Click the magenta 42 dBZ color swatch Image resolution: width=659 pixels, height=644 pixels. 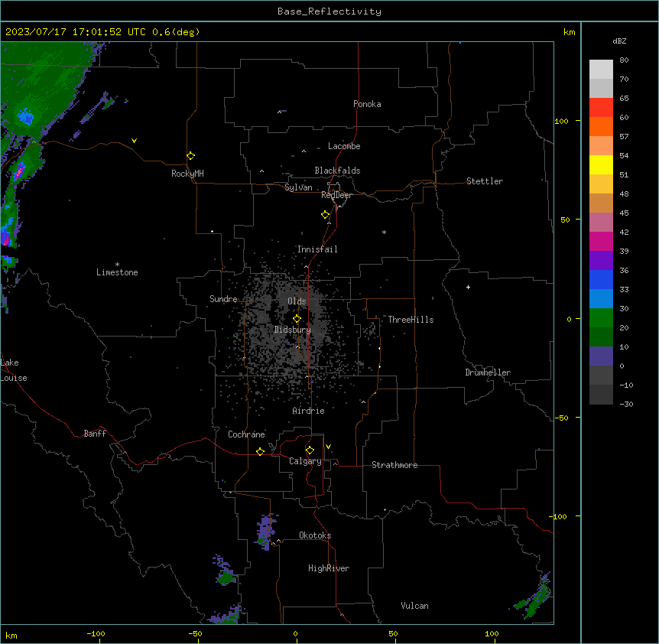click(x=601, y=241)
